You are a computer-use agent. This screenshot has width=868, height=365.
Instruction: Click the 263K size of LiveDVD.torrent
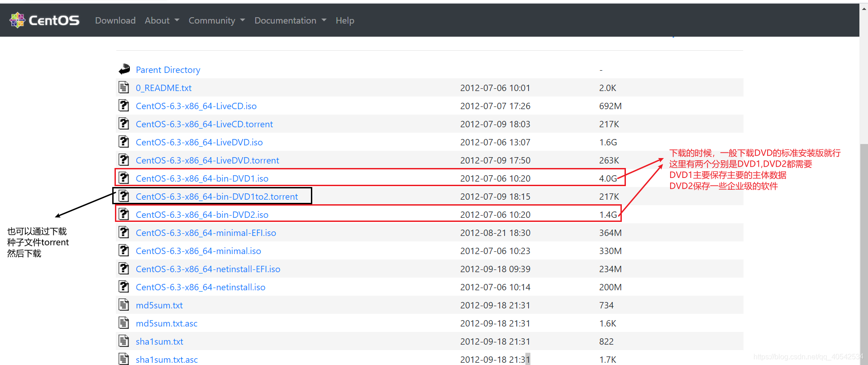609,160
